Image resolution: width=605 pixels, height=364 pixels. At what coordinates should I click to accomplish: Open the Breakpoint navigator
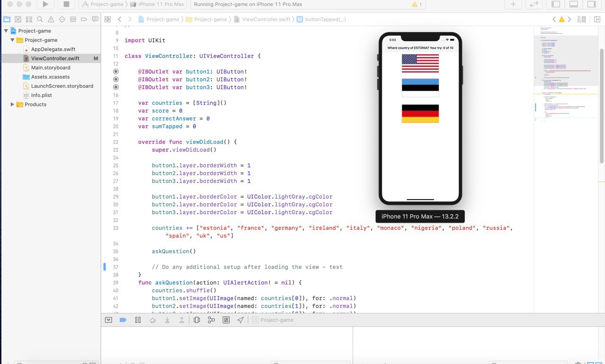pos(84,19)
